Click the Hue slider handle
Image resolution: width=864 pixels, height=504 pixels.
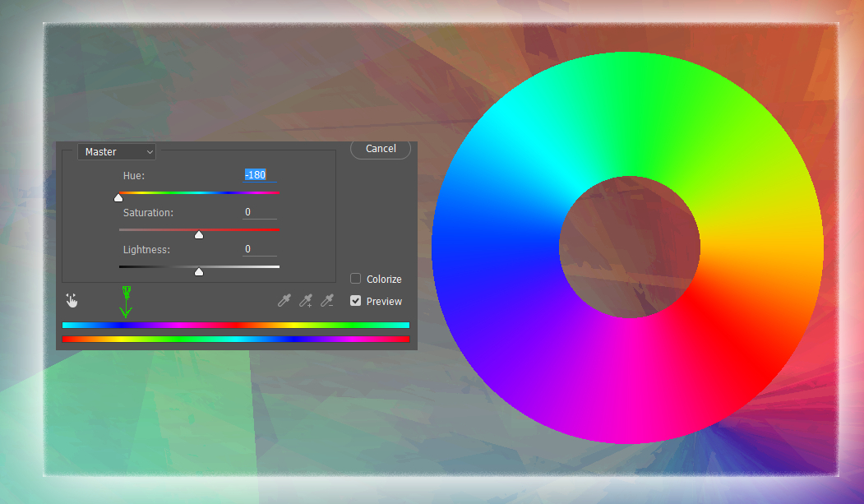coord(118,198)
